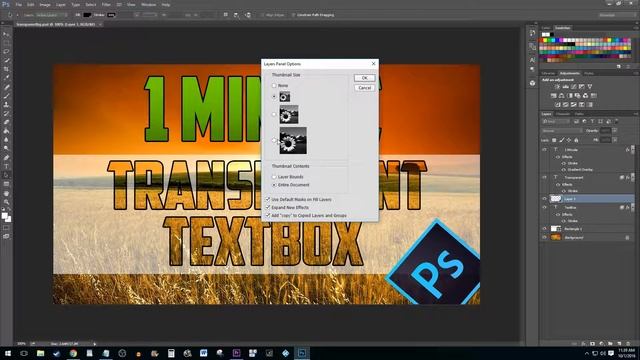Click the lock transparent pixels icon
640x360 pixels.
click(554, 140)
